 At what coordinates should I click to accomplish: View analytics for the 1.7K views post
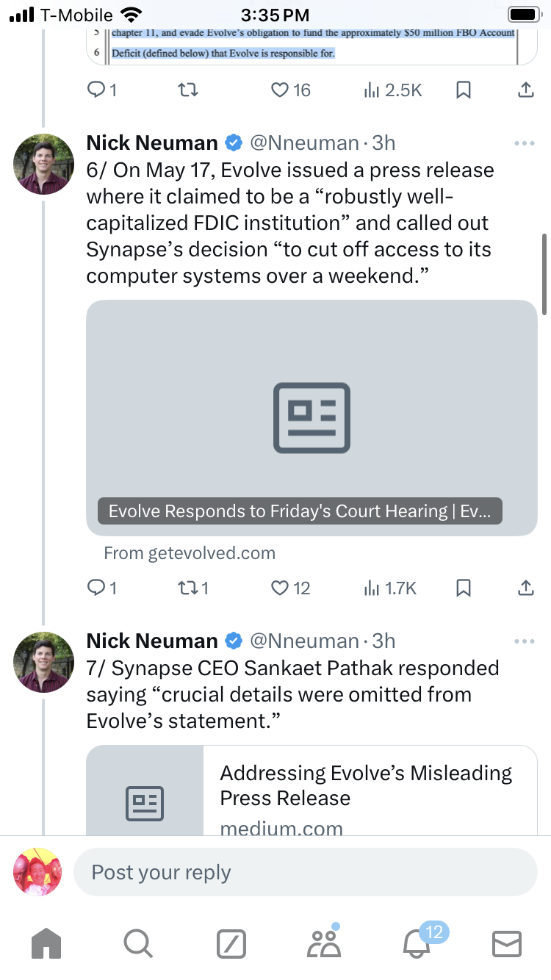tap(390, 588)
